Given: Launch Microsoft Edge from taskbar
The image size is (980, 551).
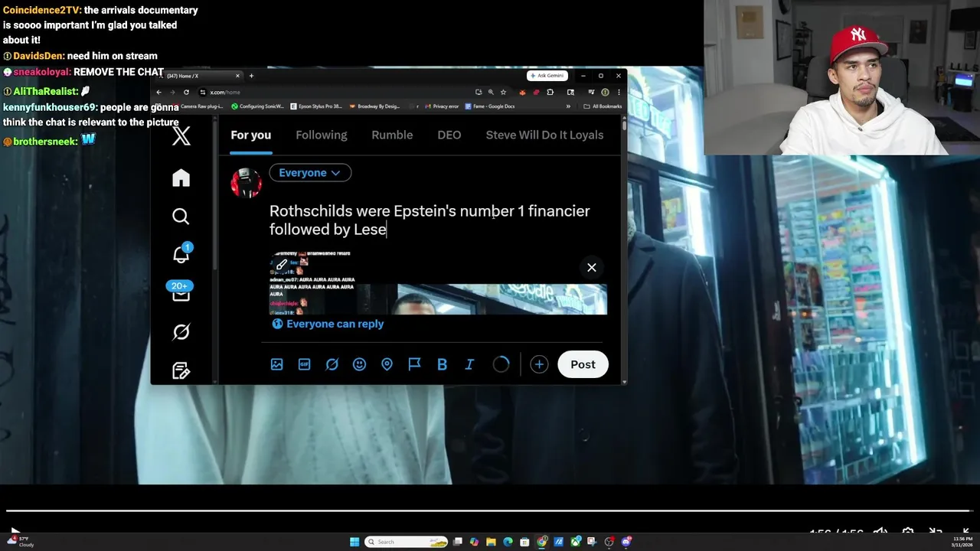Looking at the screenshot, I should [508, 542].
